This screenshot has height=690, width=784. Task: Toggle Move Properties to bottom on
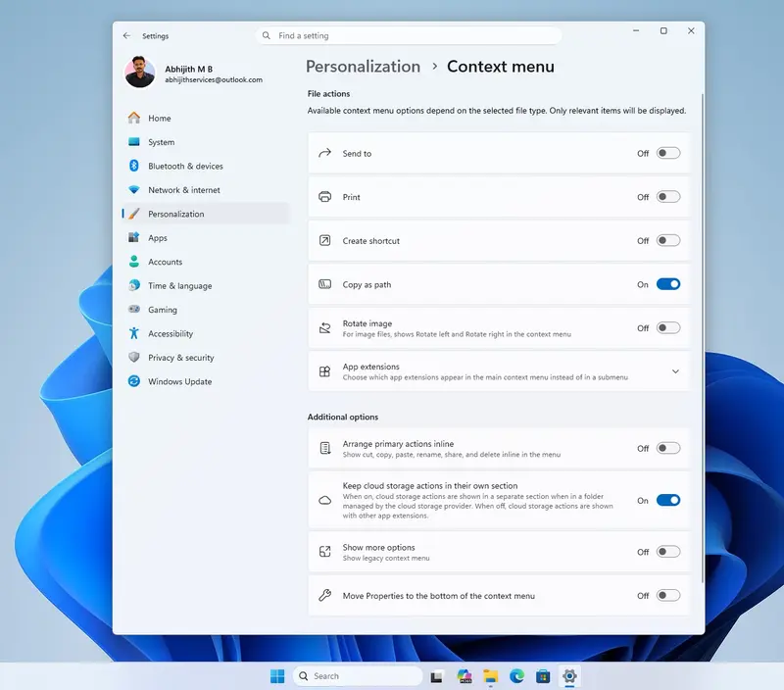tap(668, 595)
